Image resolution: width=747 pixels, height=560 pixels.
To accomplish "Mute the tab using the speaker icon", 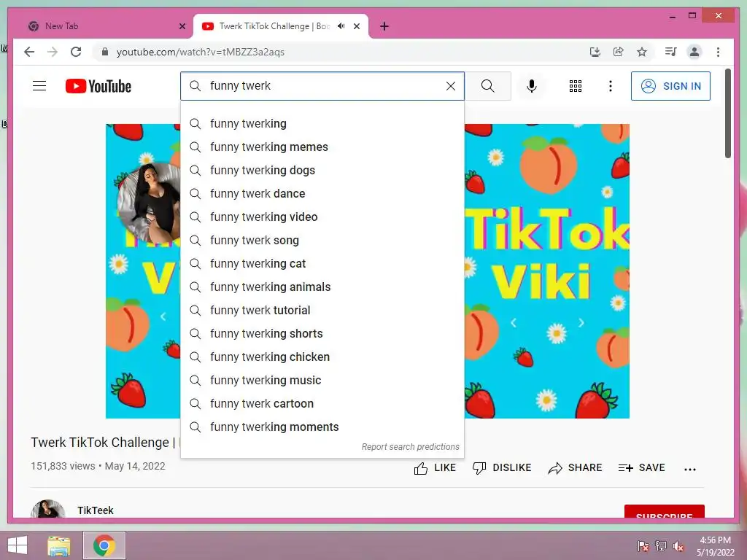I will pos(341,26).
